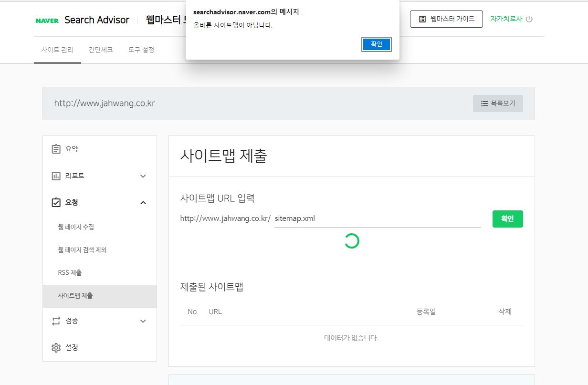
Task: Go to RSS 제출 menu item
Action: click(x=70, y=273)
